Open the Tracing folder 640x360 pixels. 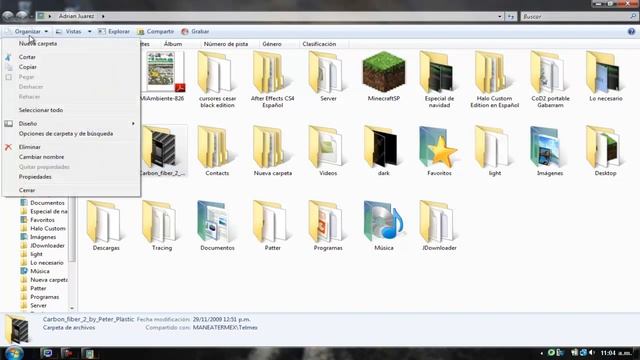click(162, 222)
